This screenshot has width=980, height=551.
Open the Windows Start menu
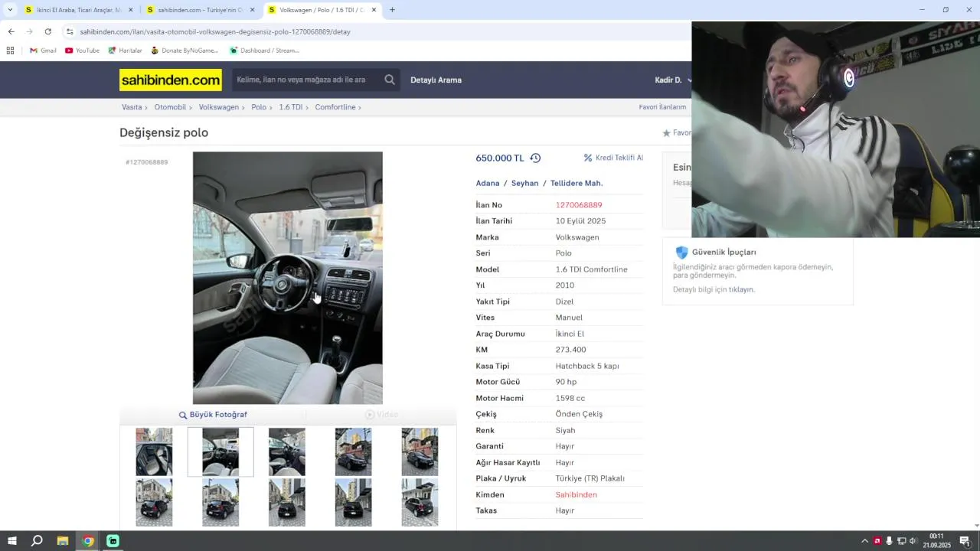tap(12, 541)
